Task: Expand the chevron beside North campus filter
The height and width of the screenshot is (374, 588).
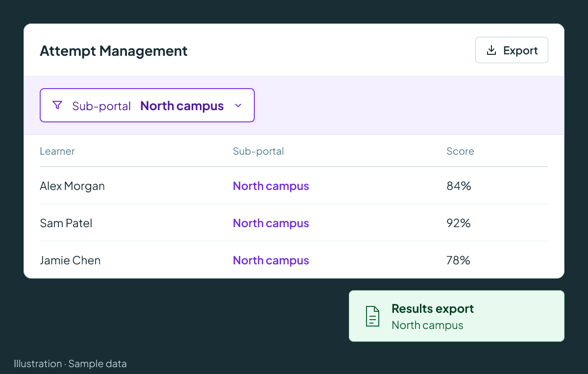Action: [x=238, y=106]
